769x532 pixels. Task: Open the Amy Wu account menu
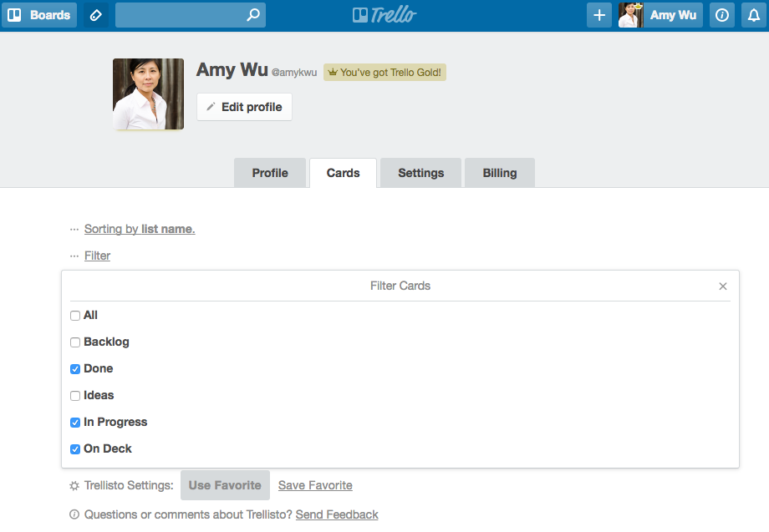point(660,15)
